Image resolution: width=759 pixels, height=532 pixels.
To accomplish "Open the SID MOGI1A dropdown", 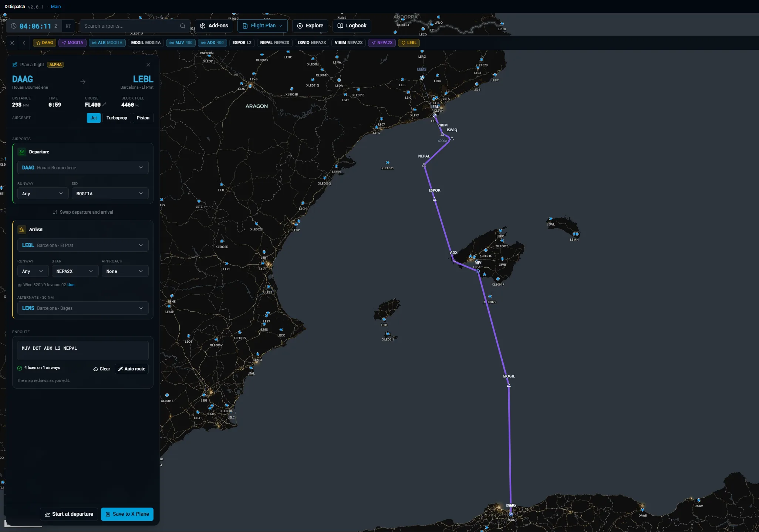I will point(110,193).
